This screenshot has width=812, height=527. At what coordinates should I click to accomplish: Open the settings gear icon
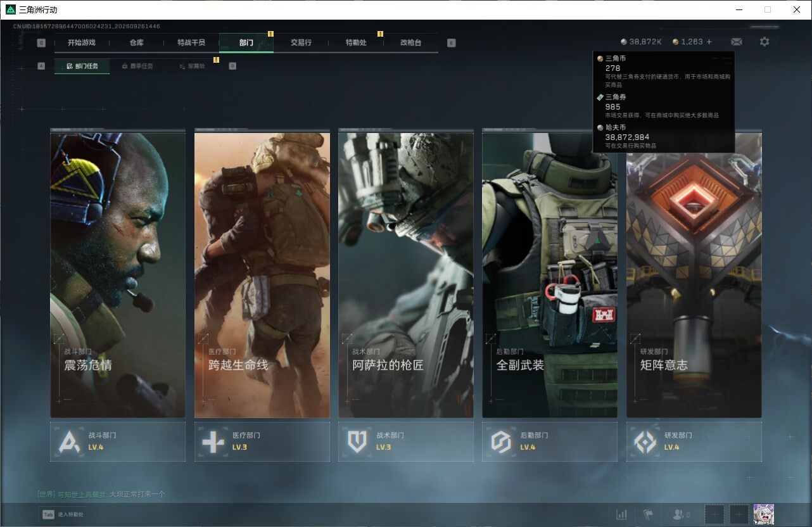coord(764,42)
